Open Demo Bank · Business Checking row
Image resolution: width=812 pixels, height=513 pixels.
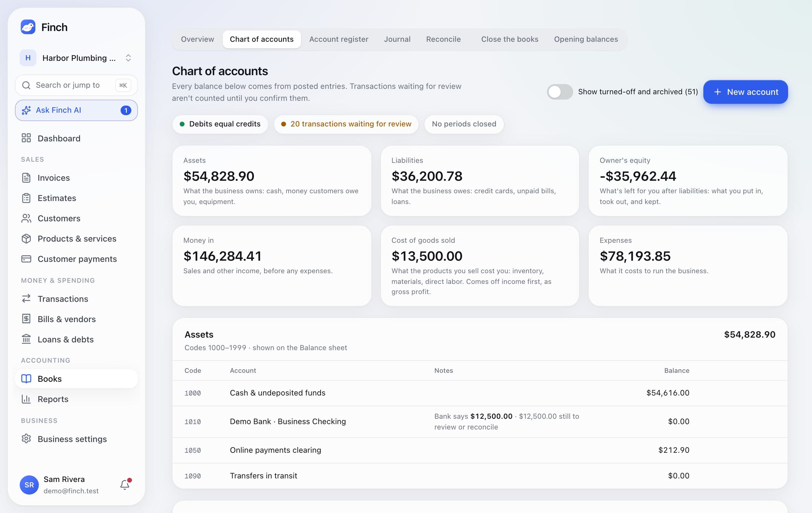click(x=479, y=421)
